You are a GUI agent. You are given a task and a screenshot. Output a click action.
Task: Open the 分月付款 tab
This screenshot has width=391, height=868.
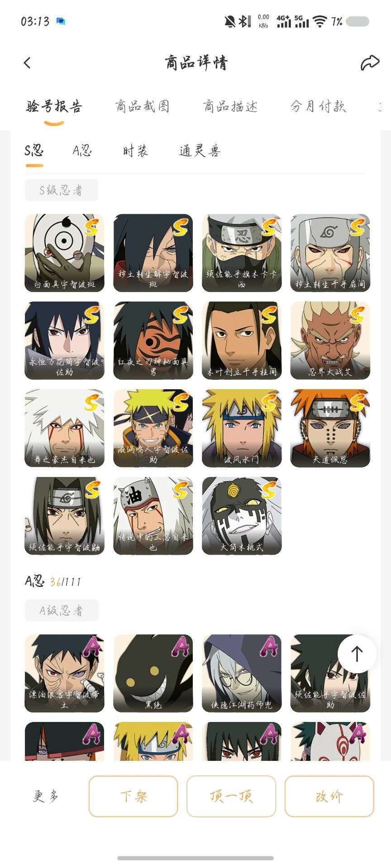tap(318, 107)
